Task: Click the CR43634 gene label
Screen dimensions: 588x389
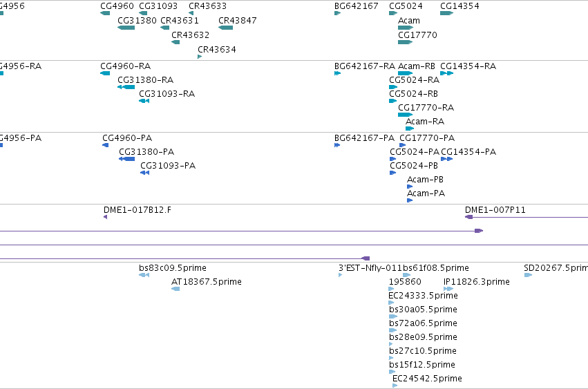Action: coord(217,50)
